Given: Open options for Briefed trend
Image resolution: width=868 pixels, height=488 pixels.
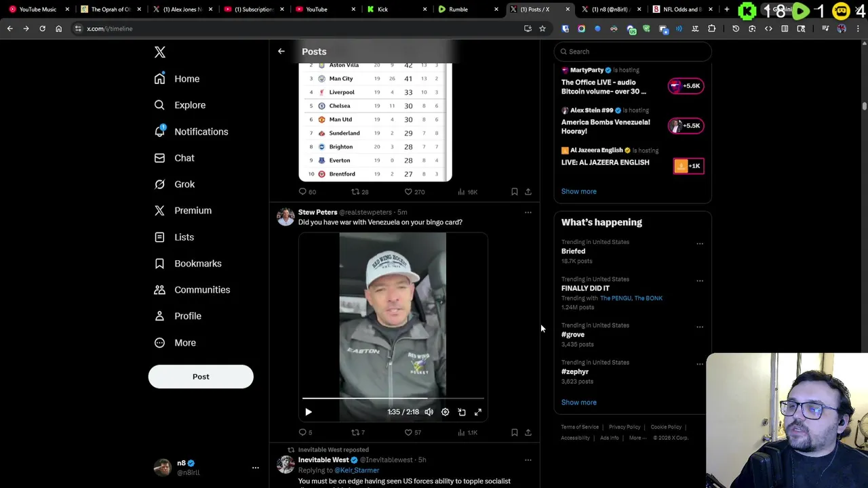Looking at the screenshot, I should click(700, 243).
